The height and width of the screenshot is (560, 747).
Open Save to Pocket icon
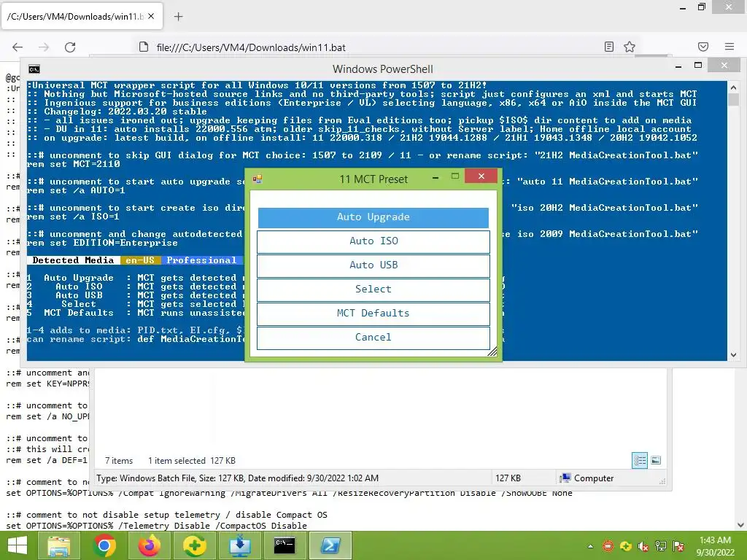[703, 47]
